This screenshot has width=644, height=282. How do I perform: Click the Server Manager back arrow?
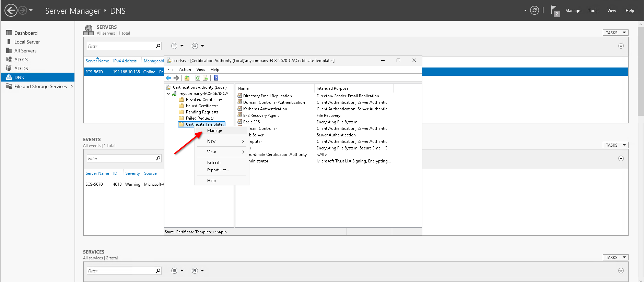click(x=11, y=10)
